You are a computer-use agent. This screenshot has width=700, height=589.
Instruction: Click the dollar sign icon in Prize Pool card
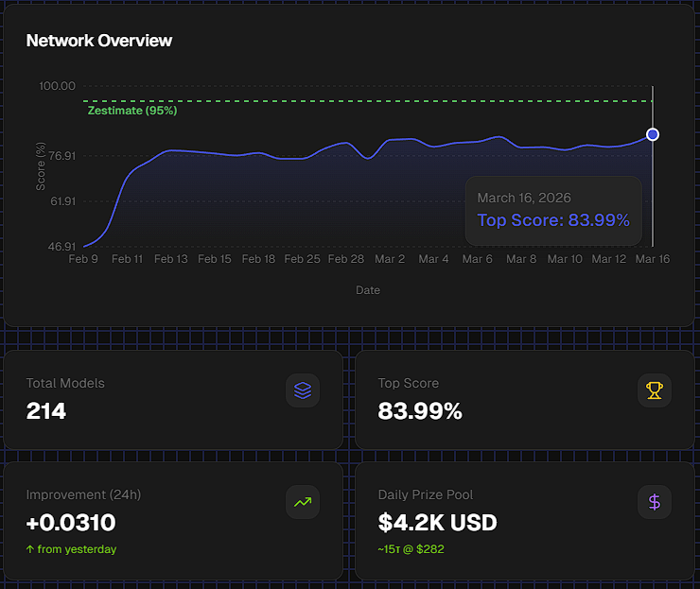tap(655, 502)
